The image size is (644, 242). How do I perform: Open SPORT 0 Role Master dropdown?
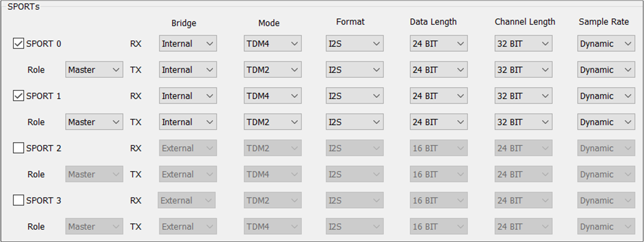click(94, 69)
